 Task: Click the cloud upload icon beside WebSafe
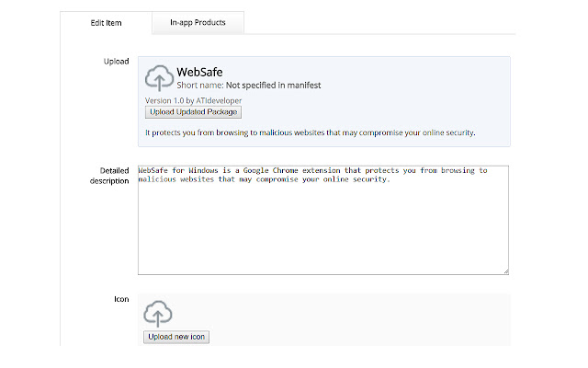(x=159, y=78)
